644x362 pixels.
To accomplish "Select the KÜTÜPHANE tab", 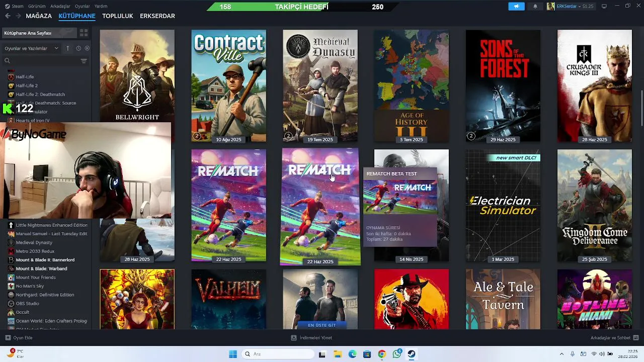I will [x=77, y=16].
